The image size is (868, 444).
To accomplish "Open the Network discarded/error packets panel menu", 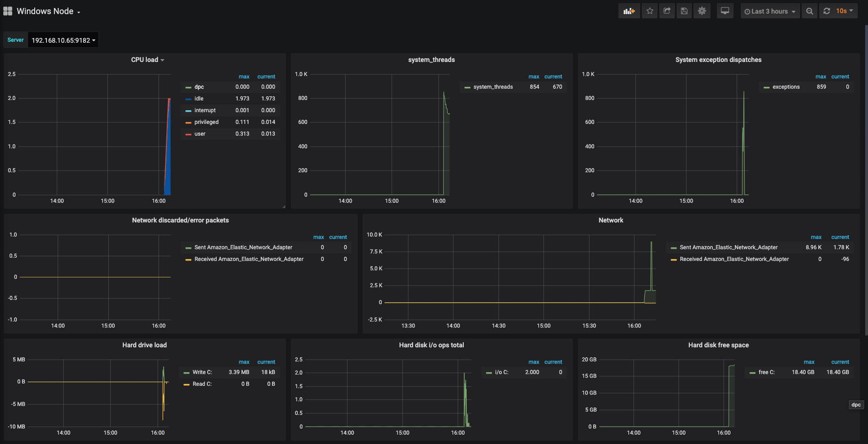I will click(x=181, y=220).
